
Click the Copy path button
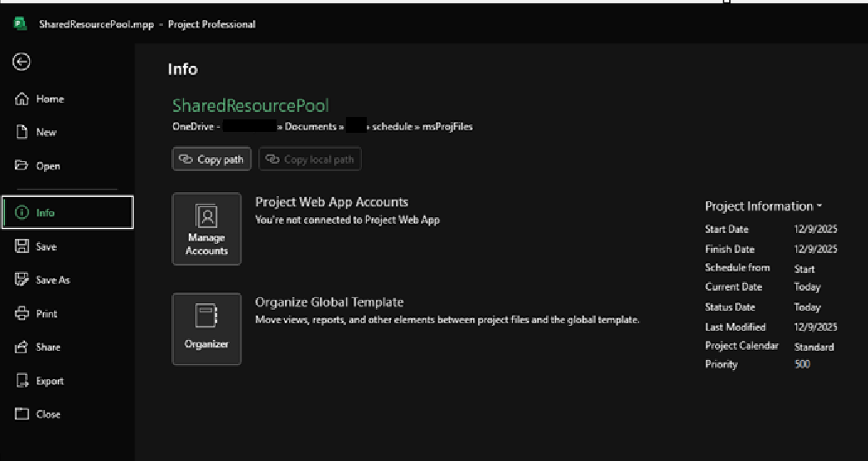click(x=211, y=160)
